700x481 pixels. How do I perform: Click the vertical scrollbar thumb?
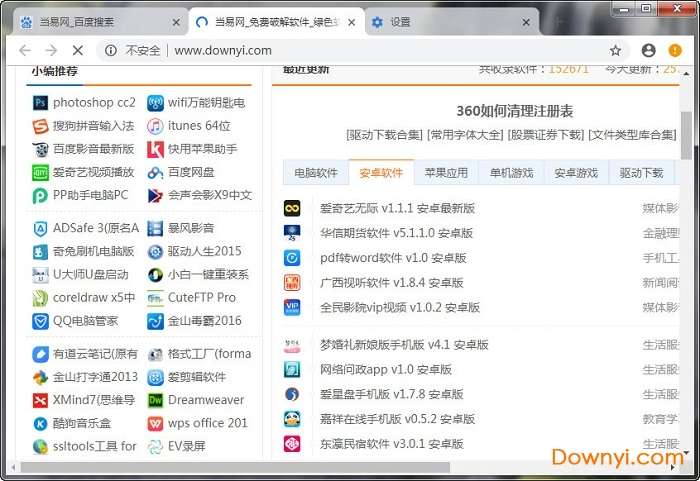click(x=686, y=135)
